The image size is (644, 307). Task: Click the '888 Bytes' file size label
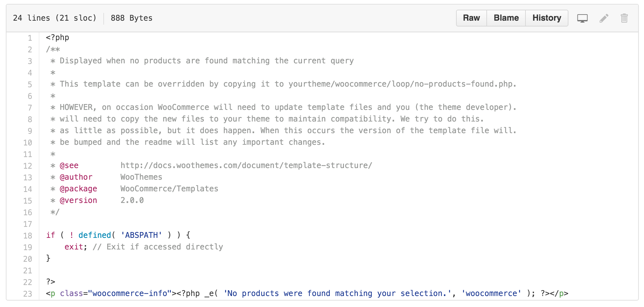coord(131,18)
